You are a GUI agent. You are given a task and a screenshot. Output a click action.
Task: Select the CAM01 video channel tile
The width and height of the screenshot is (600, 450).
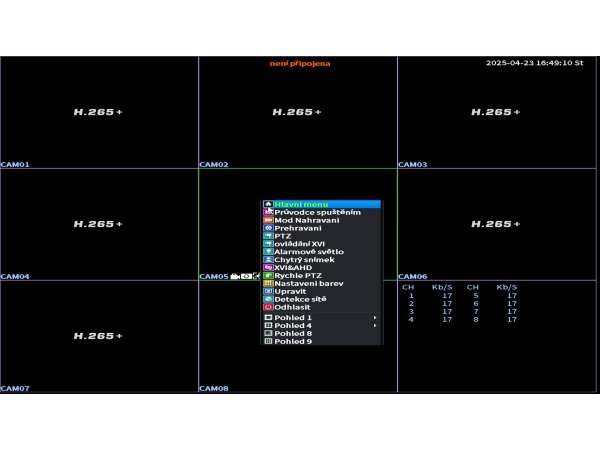tap(99, 112)
